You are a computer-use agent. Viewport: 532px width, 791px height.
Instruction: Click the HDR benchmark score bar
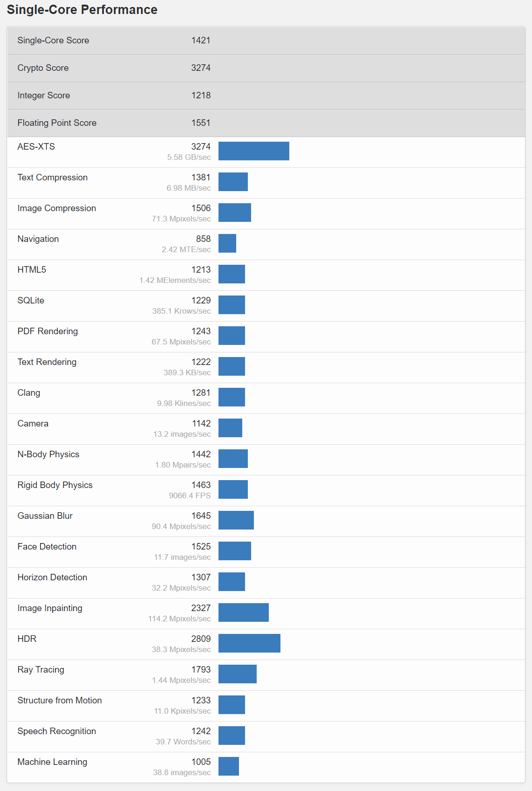(x=249, y=643)
